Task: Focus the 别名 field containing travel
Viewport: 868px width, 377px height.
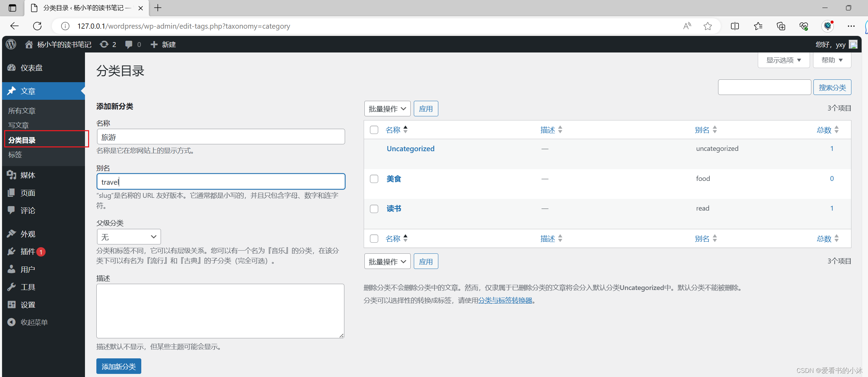Action: (221, 182)
